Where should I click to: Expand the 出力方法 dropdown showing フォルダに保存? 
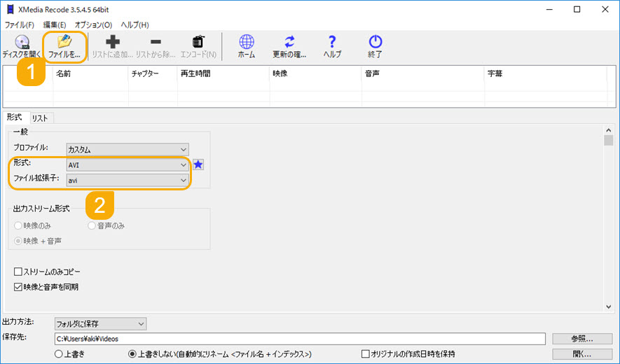coord(100,323)
